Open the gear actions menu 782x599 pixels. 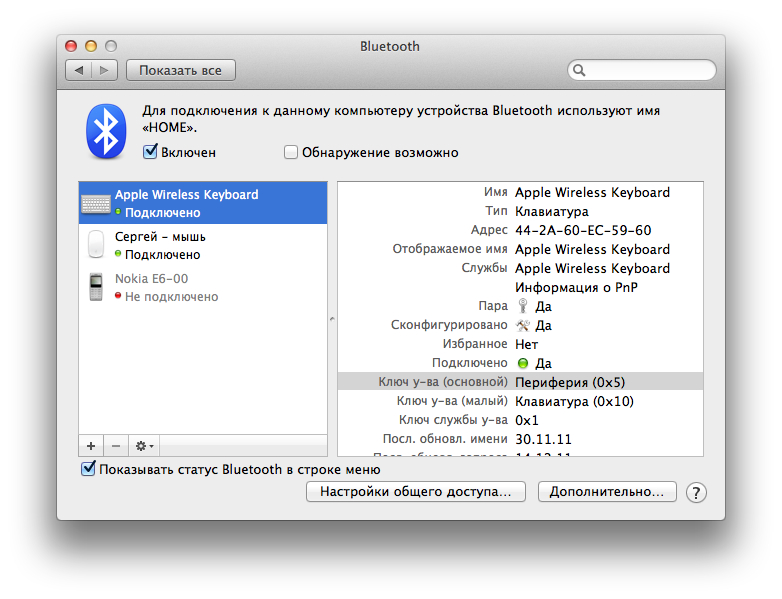pyautogui.click(x=144, y=445)
